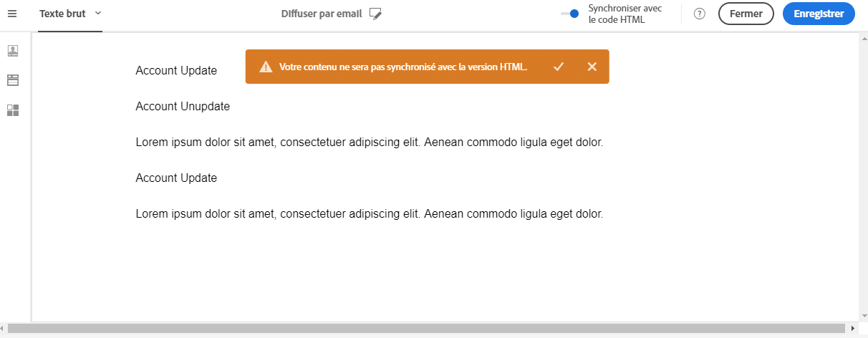This screenshot has width=868, height=338.
Task: Confirm the warning with the checkmark icon
Action: (559, 67)
